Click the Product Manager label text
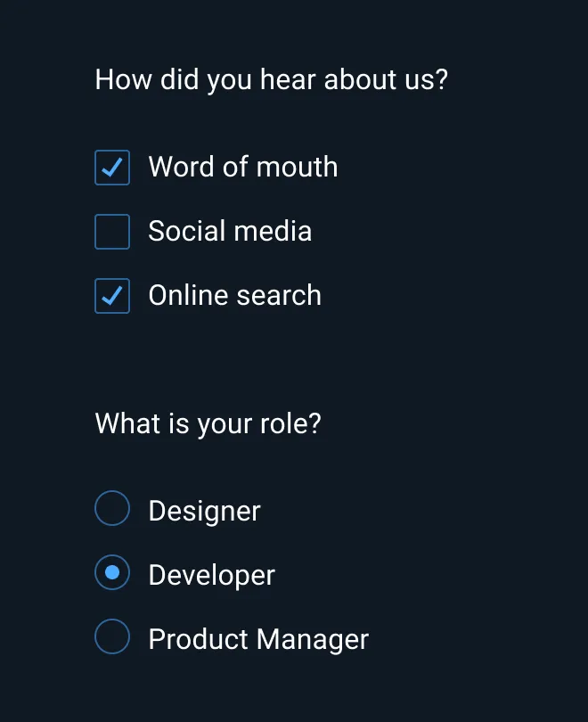Viewport: 588px width, 722px height. click(258, 638)
